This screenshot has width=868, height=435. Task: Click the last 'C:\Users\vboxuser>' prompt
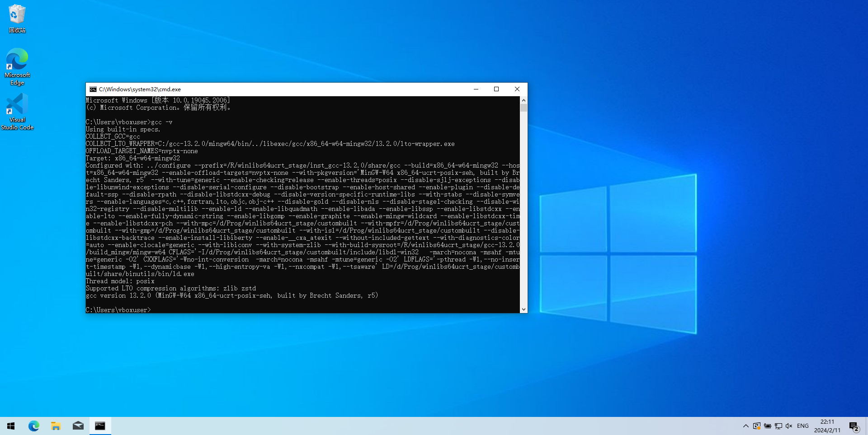pos(118,310)
